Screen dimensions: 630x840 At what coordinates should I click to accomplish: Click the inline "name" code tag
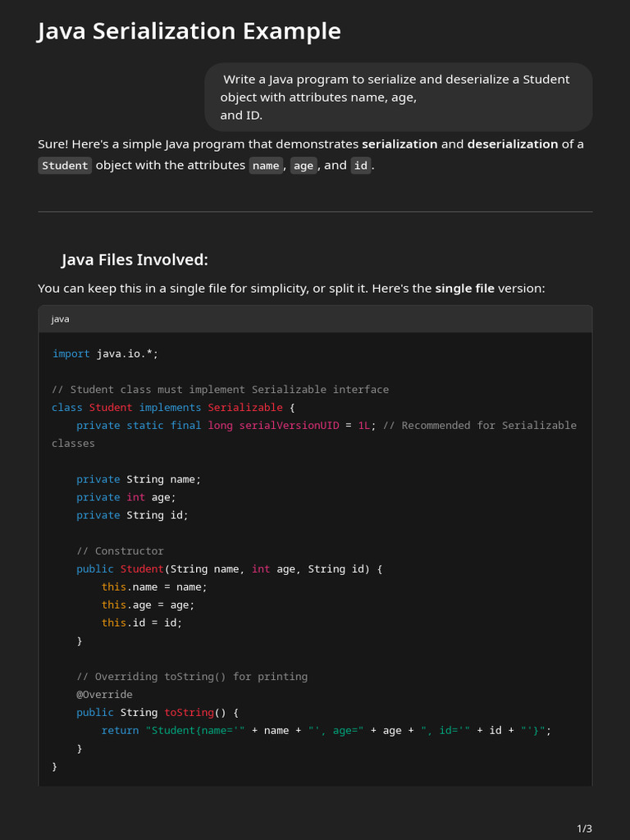tap(266, 166)
